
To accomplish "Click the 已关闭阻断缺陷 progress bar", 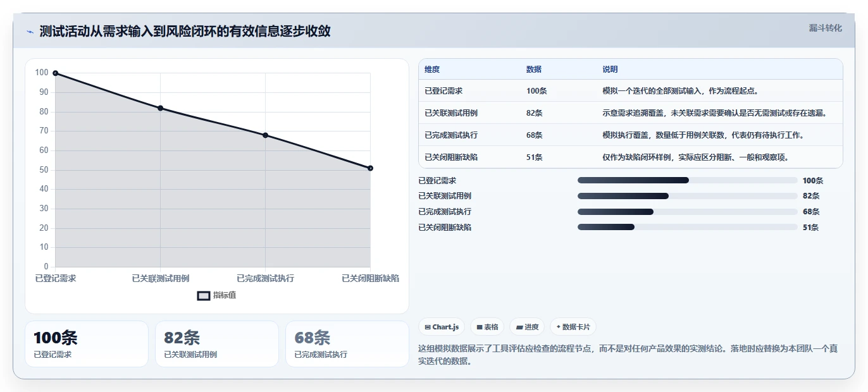I will 688,228.
